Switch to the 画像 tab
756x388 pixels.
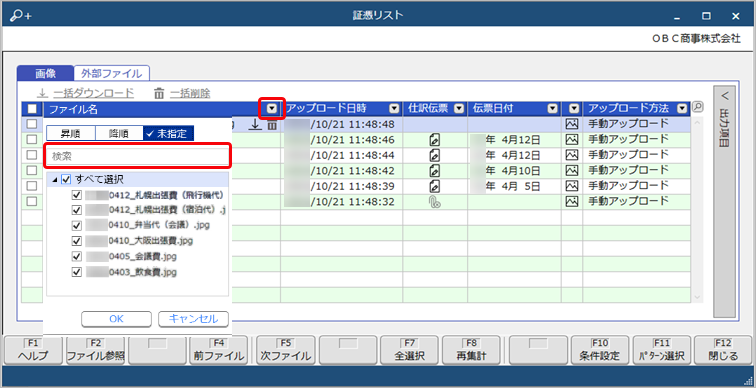pos(45,73)
